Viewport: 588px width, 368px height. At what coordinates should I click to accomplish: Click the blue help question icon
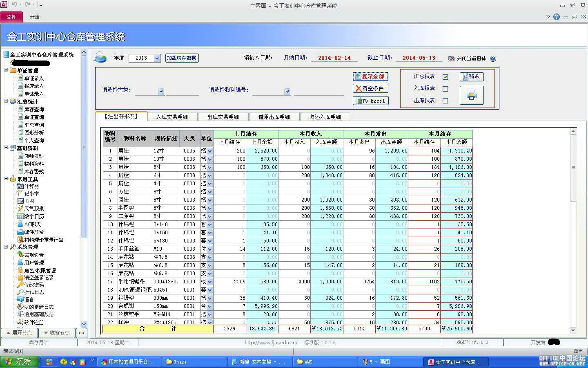[493, 58]
